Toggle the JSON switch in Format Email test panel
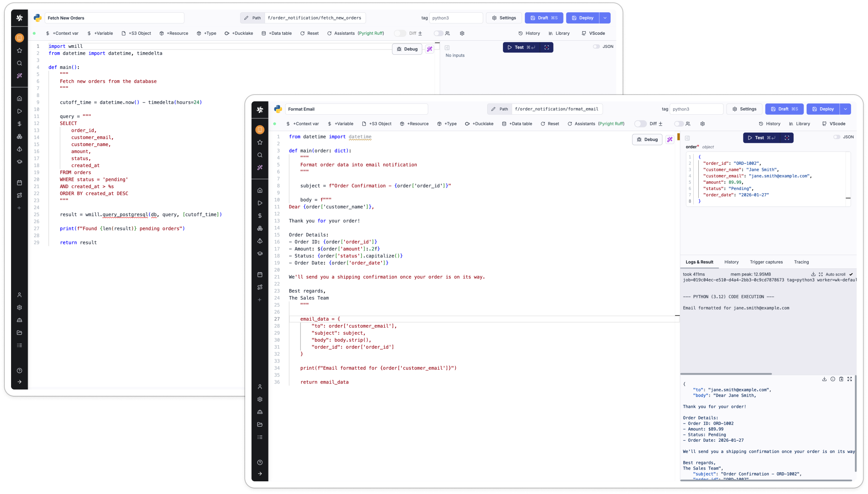The height and width of the screenshot is (494, 868). tap(837, 137)
